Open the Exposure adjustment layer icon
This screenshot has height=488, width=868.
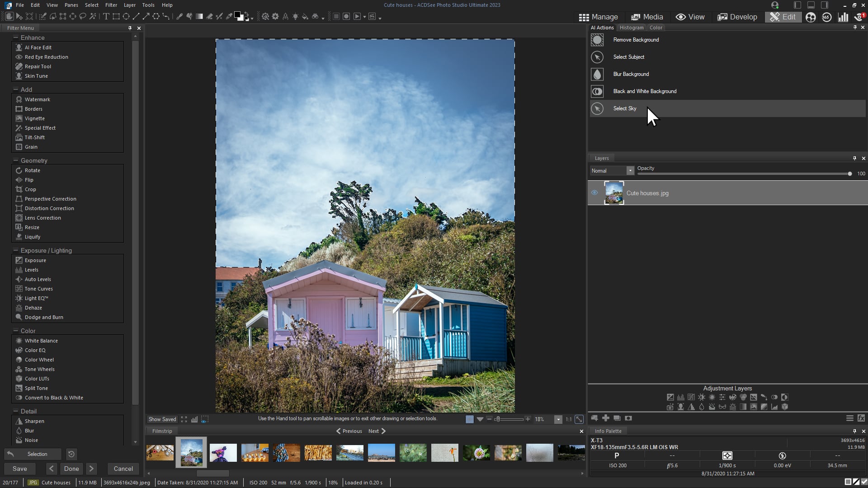tap(670, 398)
